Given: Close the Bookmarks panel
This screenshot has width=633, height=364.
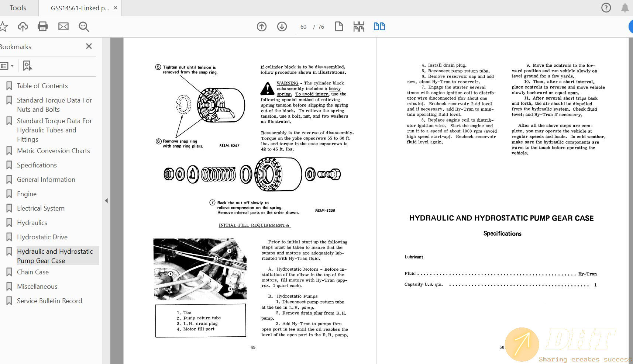Looking at the screenshot, I should pos(89,46).
